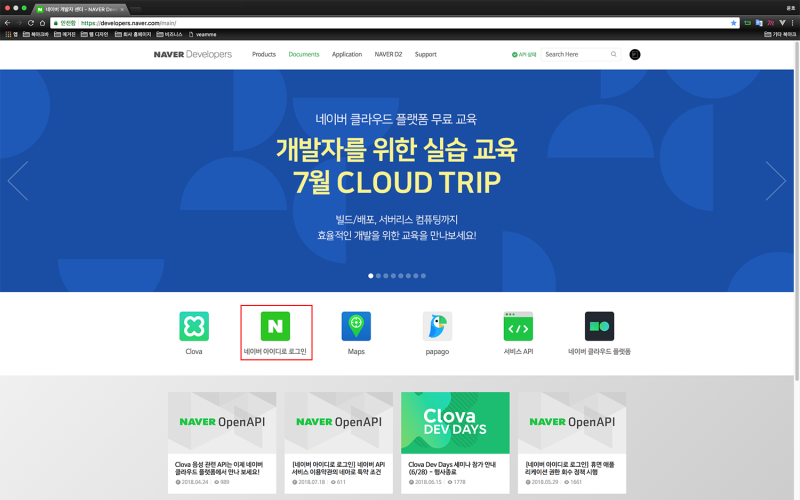Image resolution: width=800 pixels, height=500 pixels.
Task: Open the papago parrot icon
Action: pos(437,326)
